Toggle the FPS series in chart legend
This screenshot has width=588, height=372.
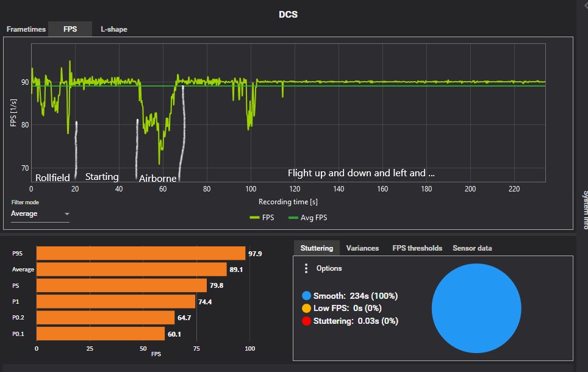point(262,218)
